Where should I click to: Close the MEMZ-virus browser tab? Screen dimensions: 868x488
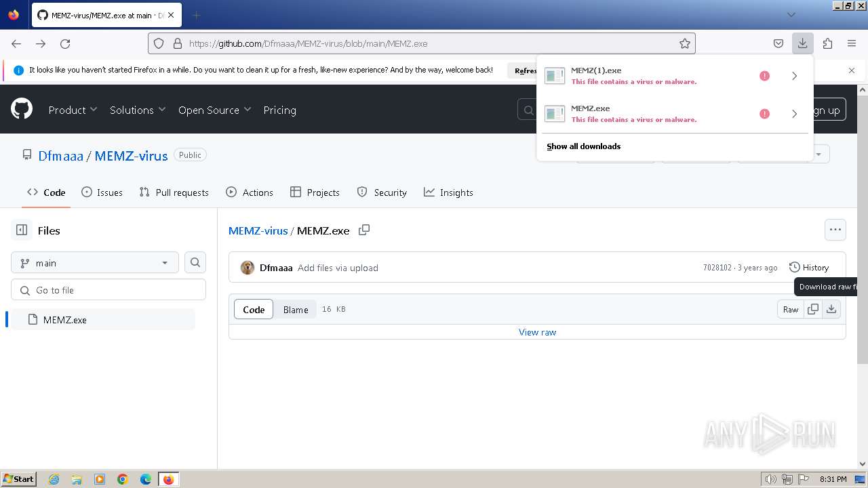(x=171, y=15)
